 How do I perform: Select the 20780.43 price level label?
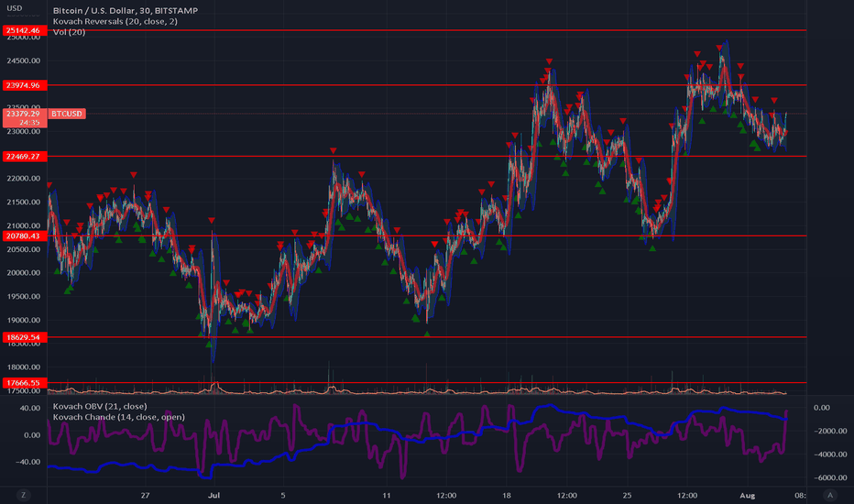25,236
